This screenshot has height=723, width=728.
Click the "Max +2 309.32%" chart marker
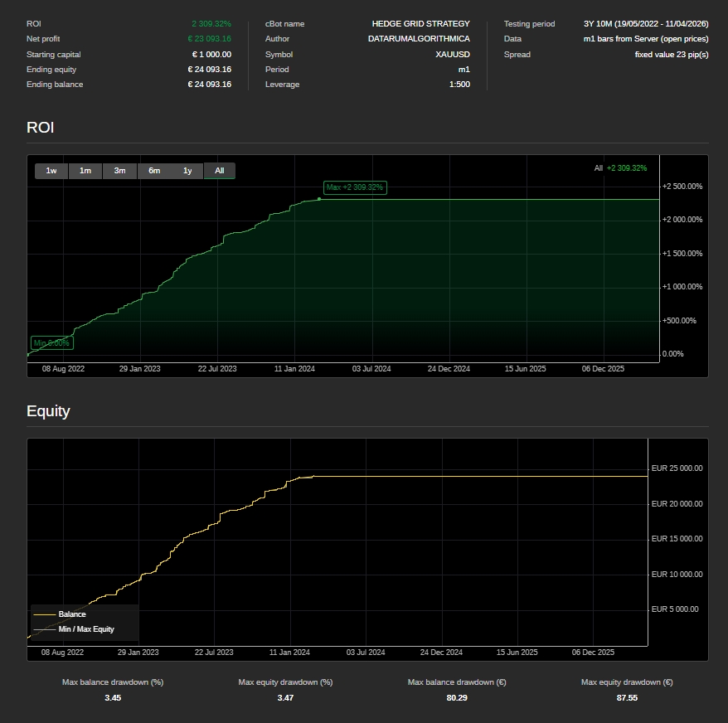(x=354, y=188)
